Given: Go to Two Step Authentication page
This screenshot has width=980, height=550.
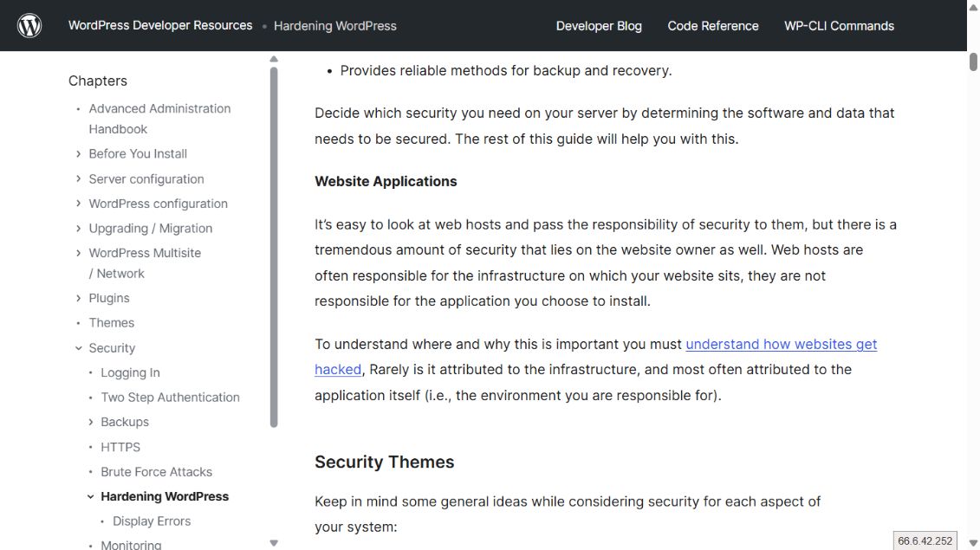Looking at the screenshot, I should pyautogui.click(x=170, y=398).
